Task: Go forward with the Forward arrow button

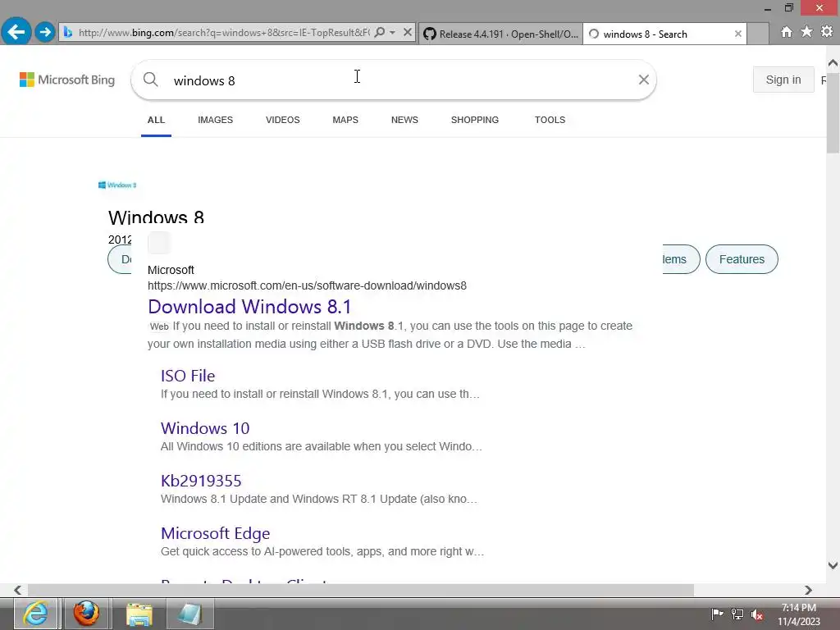Action: [45, 32]
